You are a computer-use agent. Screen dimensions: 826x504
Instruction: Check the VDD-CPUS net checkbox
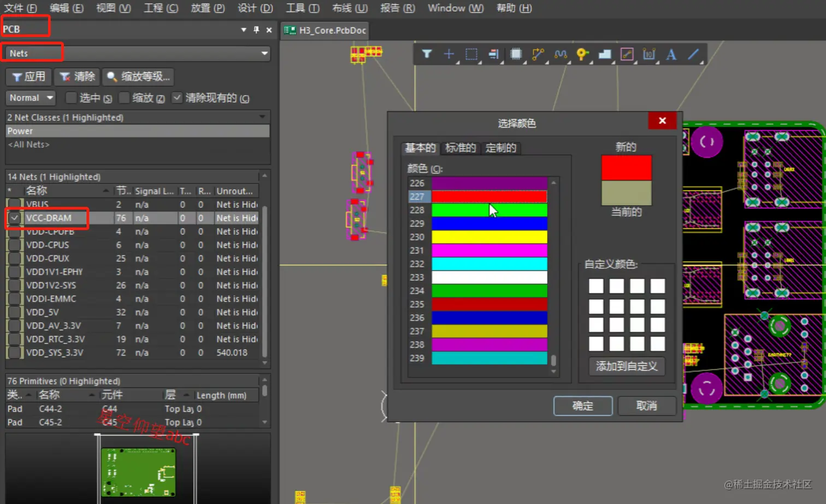coord(15,245)
